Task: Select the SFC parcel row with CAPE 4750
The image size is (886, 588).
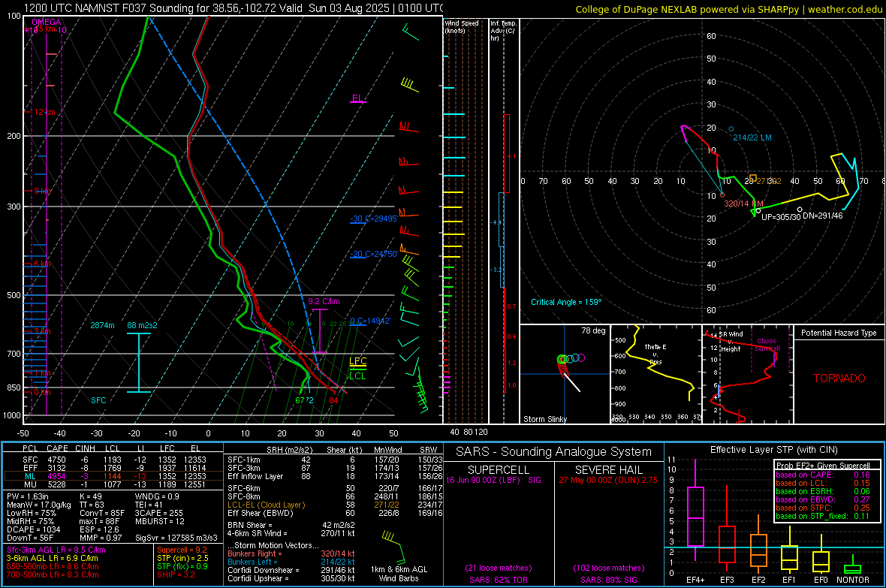Action: 113,460
